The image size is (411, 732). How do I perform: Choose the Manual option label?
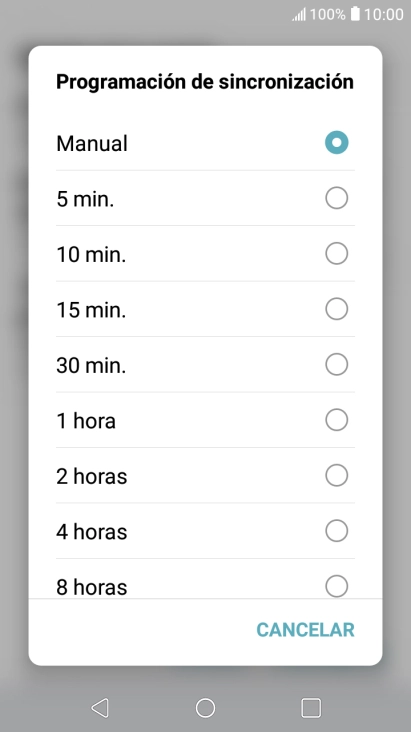tap(92, 143)
